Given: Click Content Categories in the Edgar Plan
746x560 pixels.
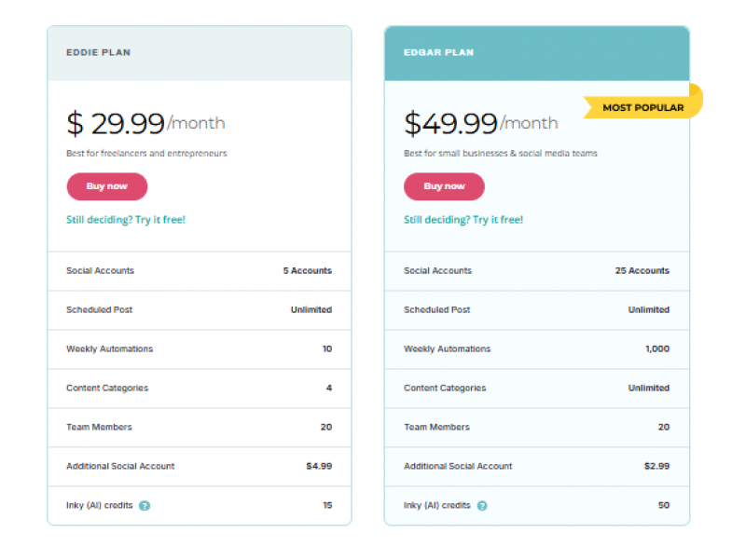Looking at the screenshot, I should [445, 388].
